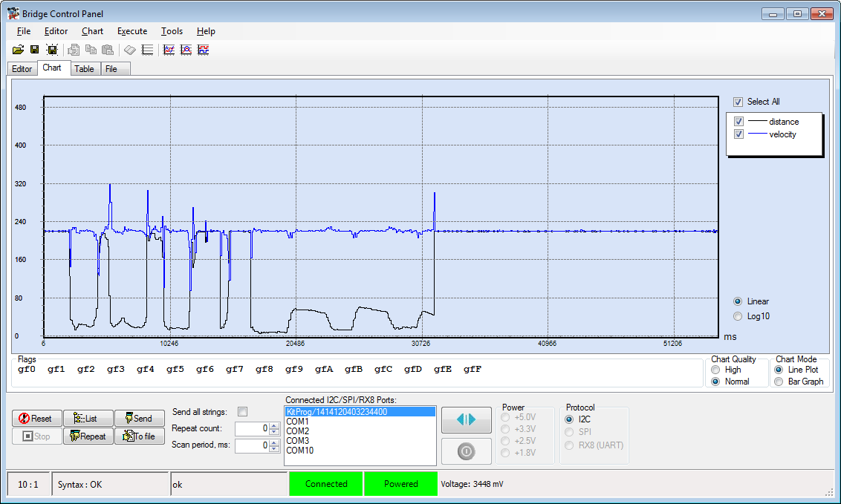Click the Bridge Control Panel title bar icon

(13, 13)
